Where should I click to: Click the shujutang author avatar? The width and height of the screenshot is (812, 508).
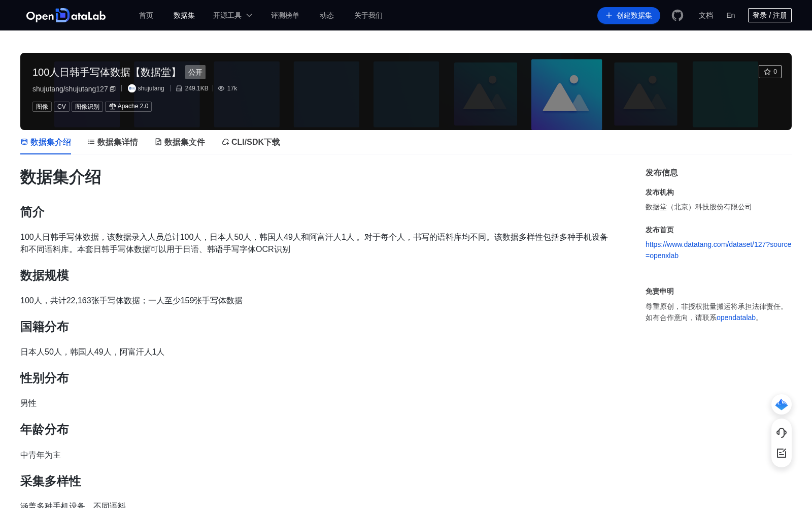132,88
